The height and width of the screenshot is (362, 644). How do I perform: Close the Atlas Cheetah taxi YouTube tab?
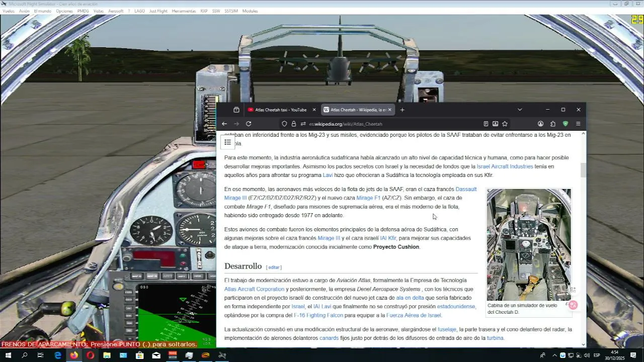coord(314,110)
